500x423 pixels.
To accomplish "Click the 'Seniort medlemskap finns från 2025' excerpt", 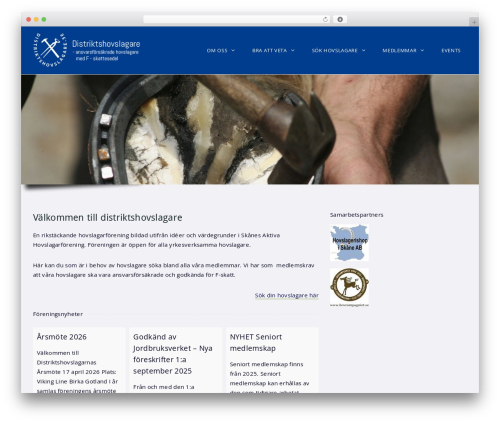I will [270, 377].
